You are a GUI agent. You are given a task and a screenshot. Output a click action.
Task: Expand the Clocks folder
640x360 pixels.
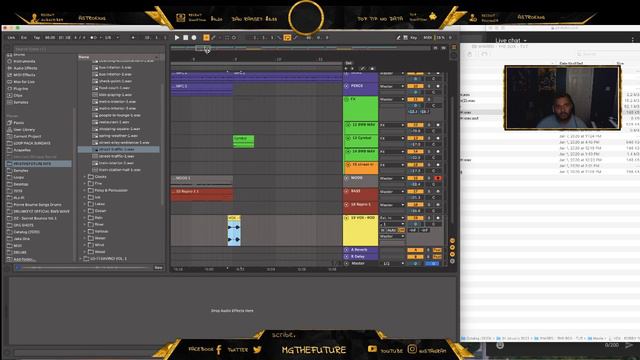click(x=84, y=177)
